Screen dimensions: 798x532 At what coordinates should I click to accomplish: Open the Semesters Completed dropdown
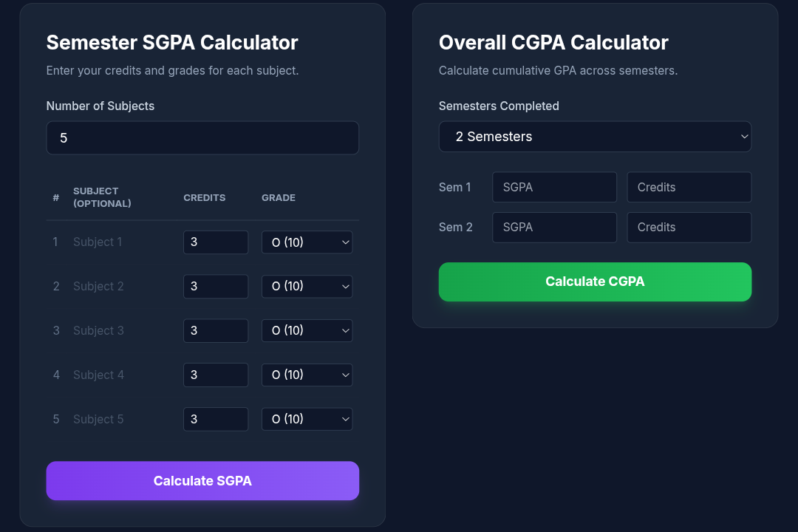595,137
